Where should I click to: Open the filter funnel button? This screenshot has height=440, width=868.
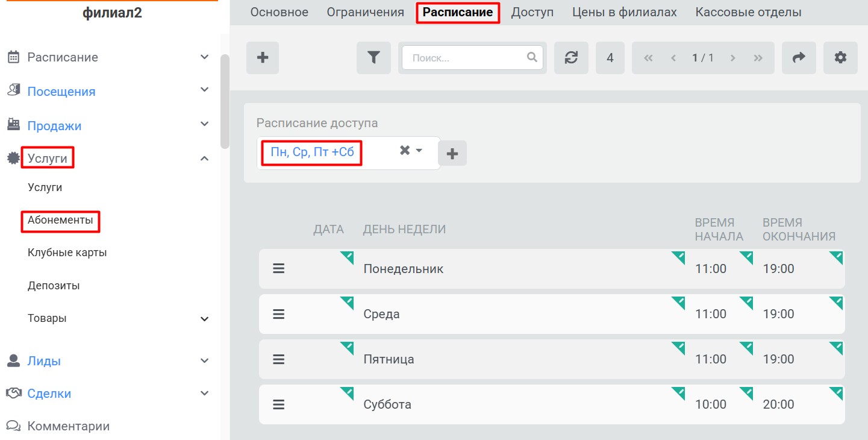click(x=373, y=58)
